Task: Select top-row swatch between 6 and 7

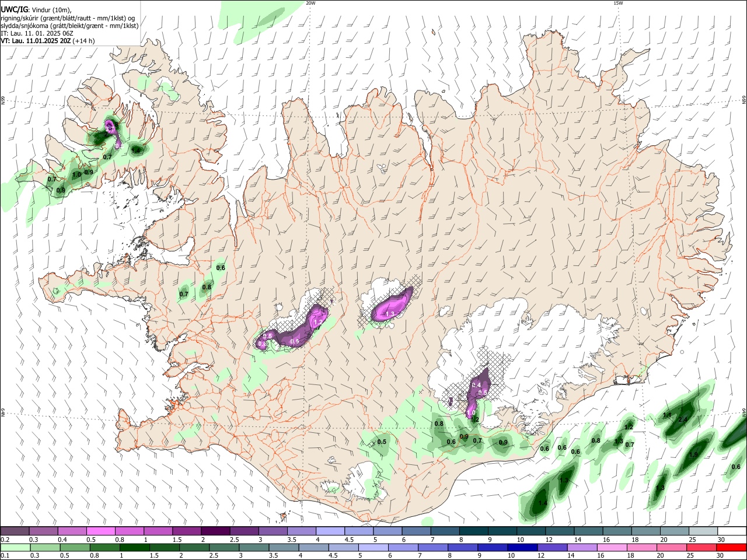Action: click(416, 531)
